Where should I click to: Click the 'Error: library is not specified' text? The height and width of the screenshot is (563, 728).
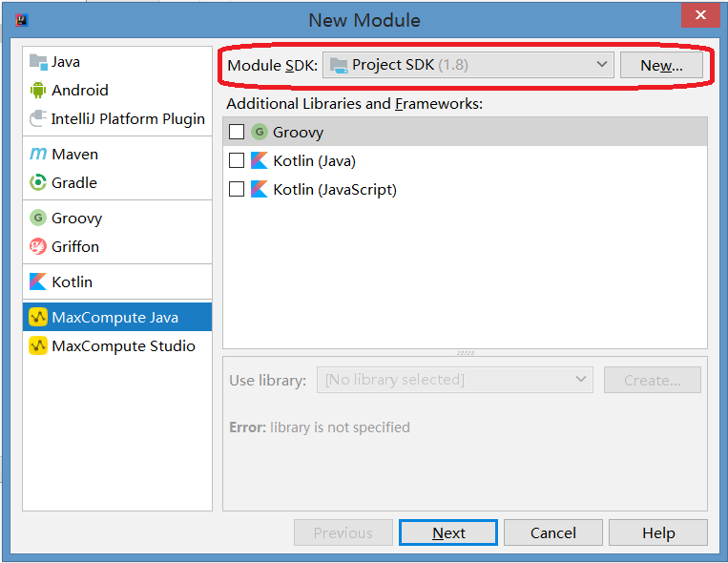pyautogui.click(x=320, y=427)
